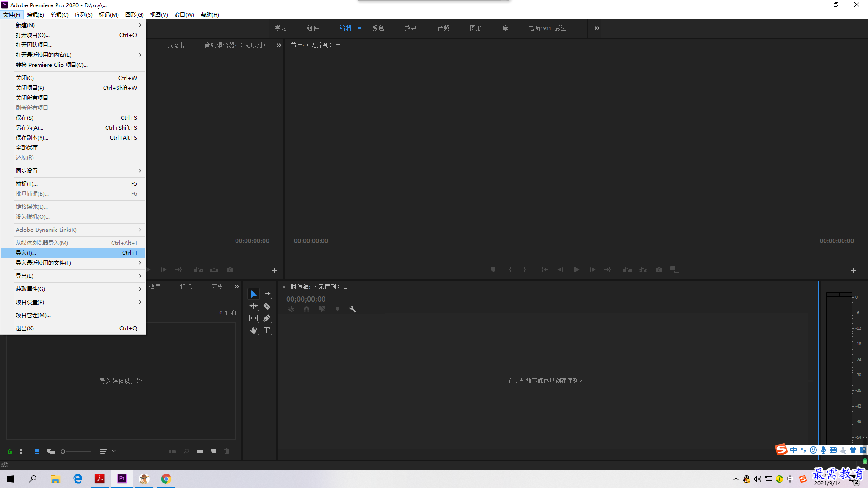Expand the 导出(E) submenu

coord(73,276)
